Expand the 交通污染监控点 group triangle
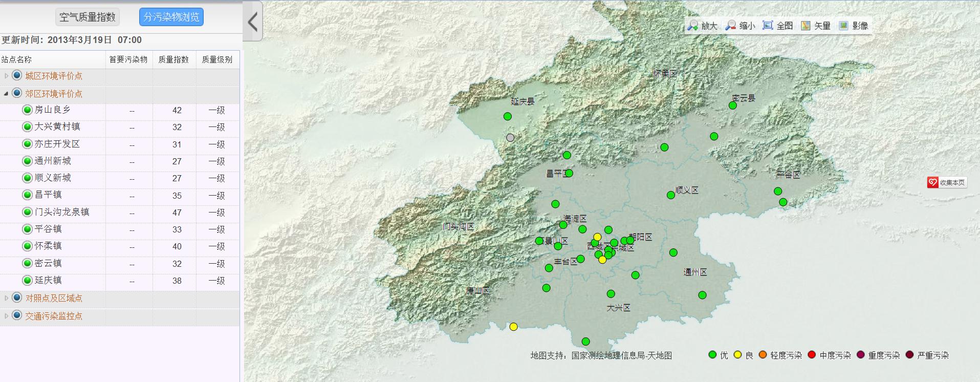 click(x=6, y=316)
